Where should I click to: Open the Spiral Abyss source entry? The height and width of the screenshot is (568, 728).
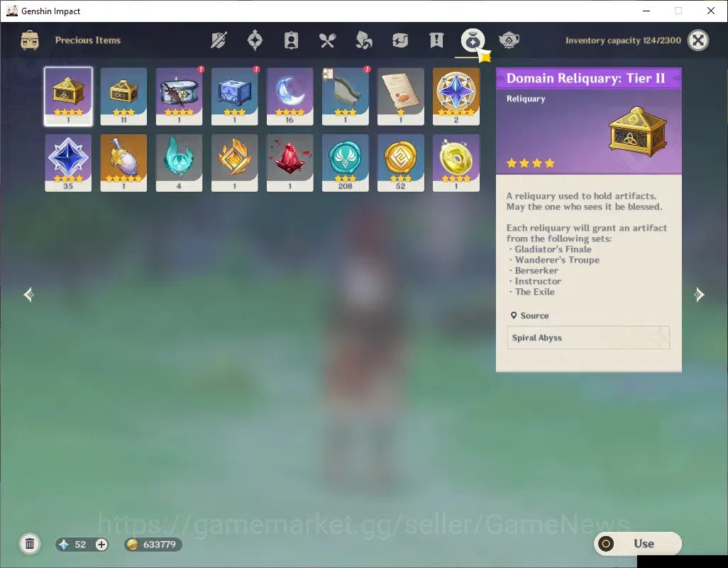[588, 338]
